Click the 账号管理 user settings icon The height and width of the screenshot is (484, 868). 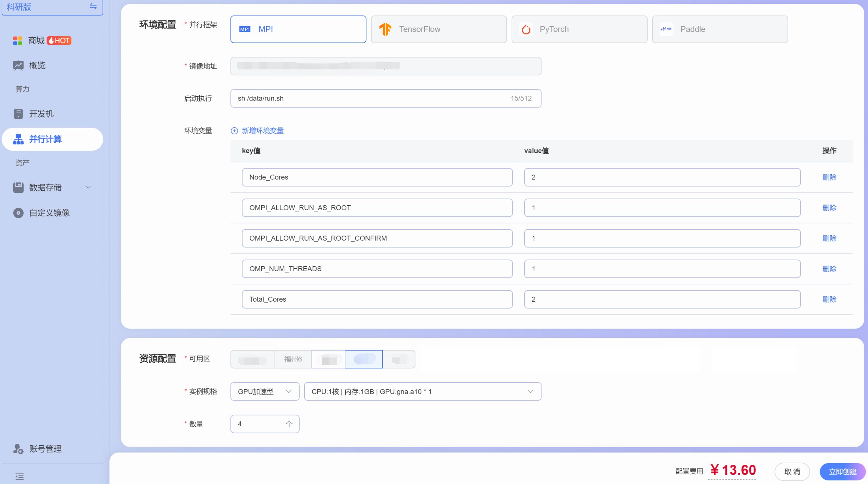point(18,449)
